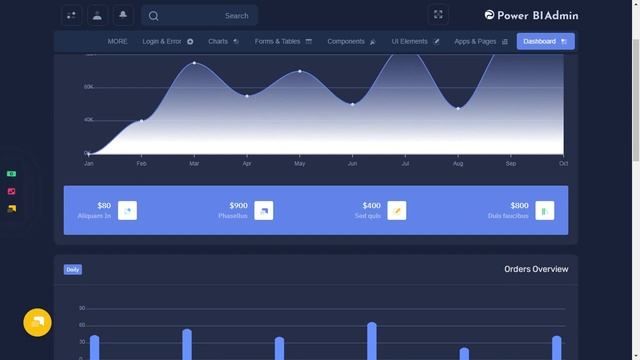640x360 pixels.
Task: Click the Jun data point on chart
Action: 353,104
